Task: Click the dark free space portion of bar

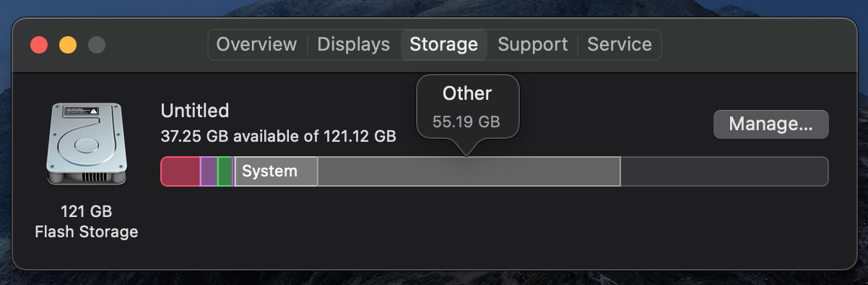Action: [724, 171]
